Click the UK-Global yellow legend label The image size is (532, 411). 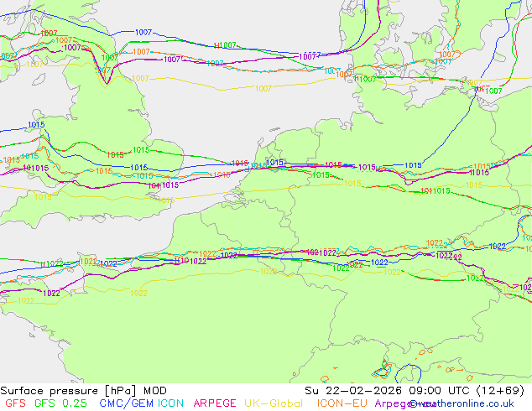click(274, 403)
